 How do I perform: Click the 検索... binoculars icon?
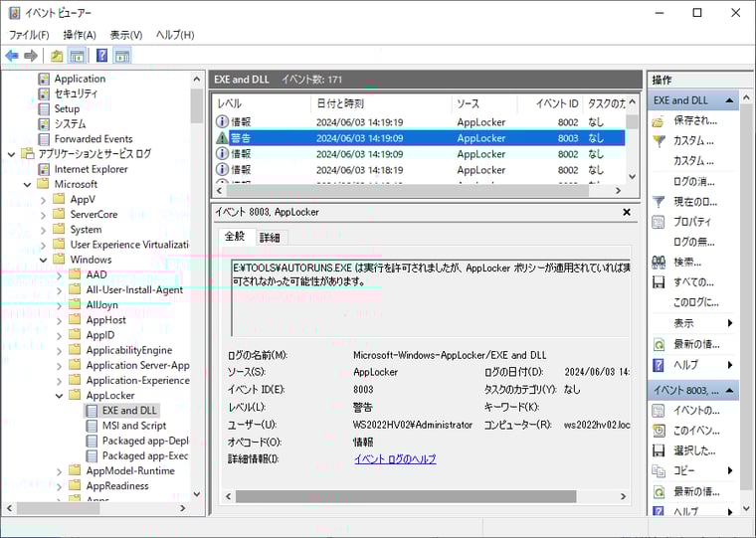(x=659, y=263)
